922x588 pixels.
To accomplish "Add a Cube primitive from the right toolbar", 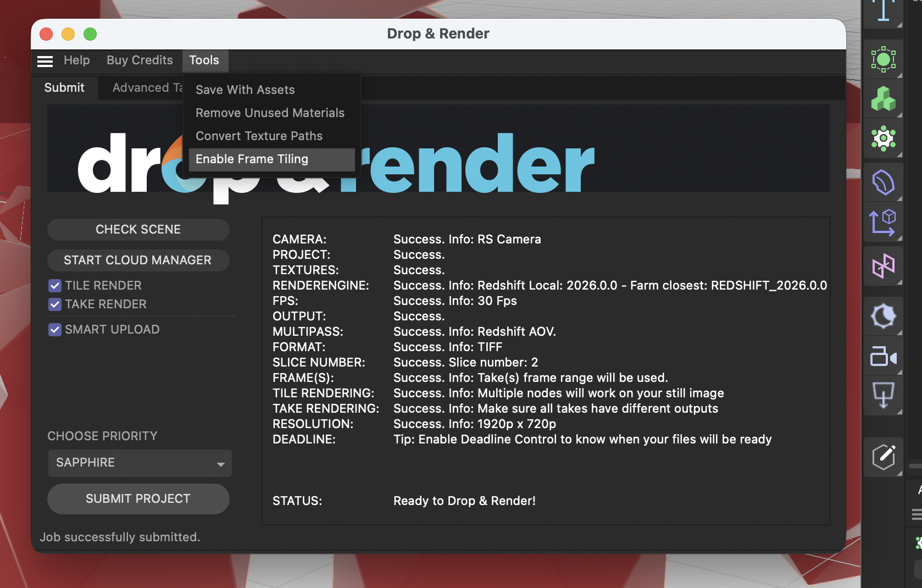I will pyautogui.click(x=883, y=99).
